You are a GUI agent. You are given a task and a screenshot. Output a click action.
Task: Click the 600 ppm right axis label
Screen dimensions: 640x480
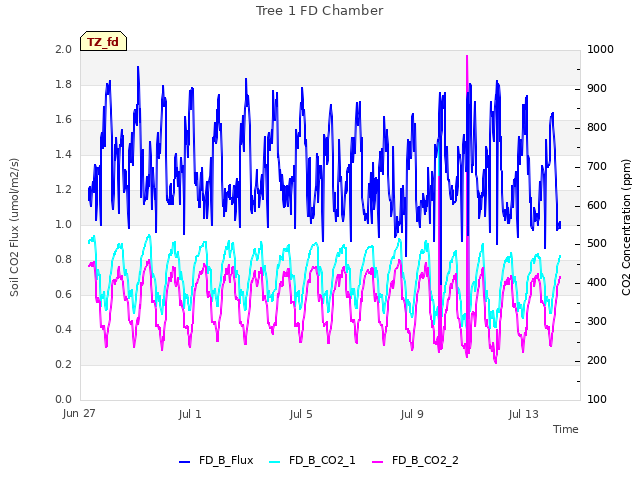click(x=597, y=205)
